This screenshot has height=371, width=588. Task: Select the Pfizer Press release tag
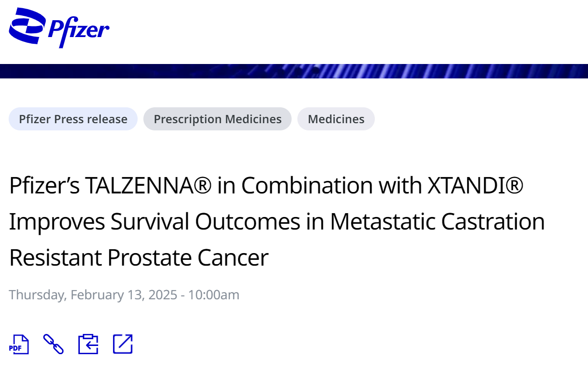tap(73, 119)
